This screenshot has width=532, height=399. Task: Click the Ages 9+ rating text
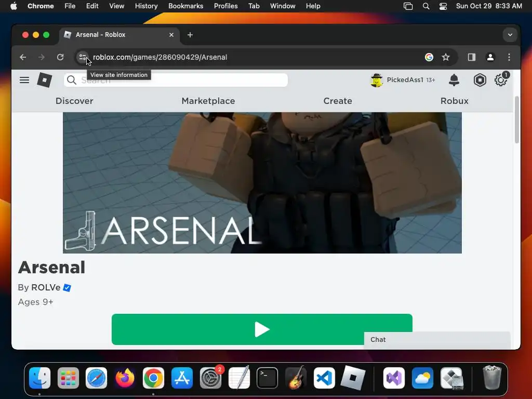point(36,302)
